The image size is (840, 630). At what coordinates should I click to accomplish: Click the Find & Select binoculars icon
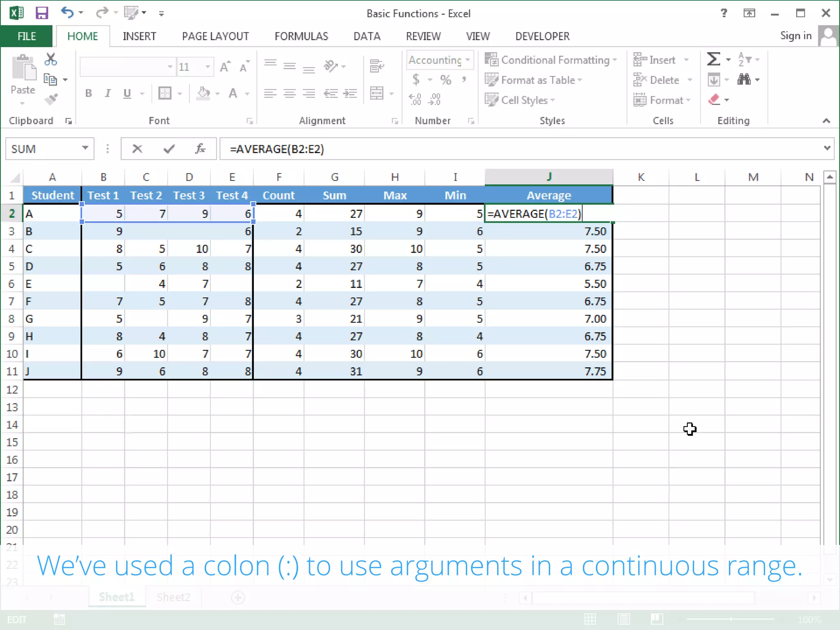click(x=744, y=79)
